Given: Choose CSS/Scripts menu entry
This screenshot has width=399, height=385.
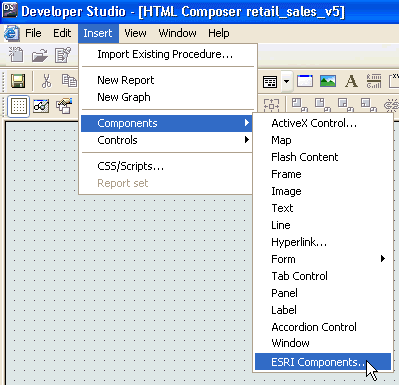Looking at the screenshot, I should (x=167, y=166).
